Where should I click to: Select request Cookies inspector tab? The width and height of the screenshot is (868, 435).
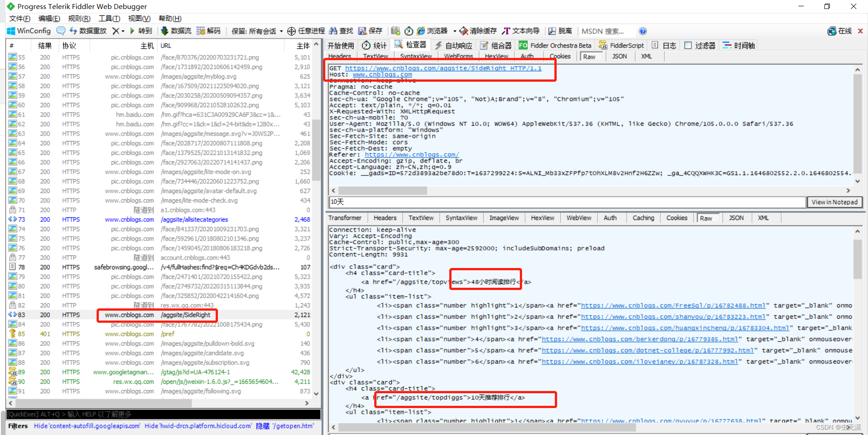(x=560, y=56)
